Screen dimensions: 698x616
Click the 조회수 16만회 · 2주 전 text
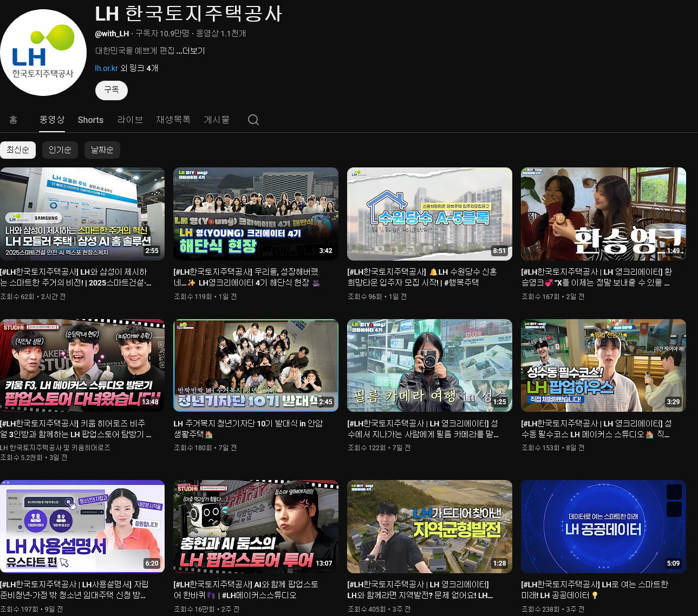point(206,609)
